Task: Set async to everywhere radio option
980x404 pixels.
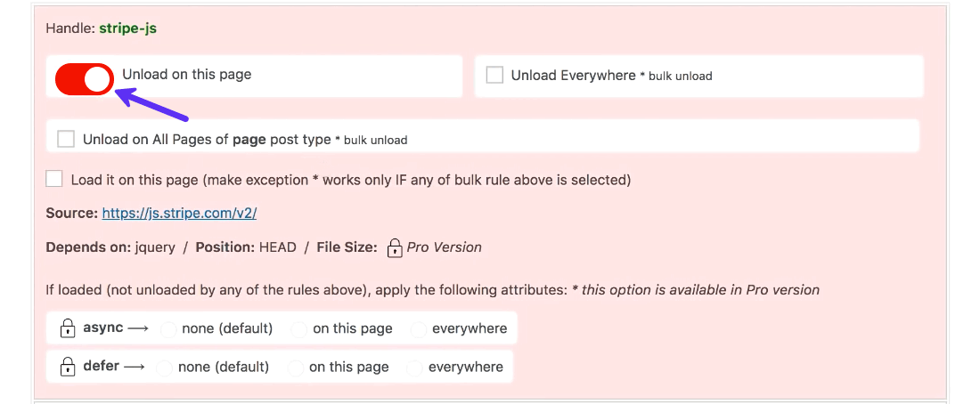Action: pos(418,329)
